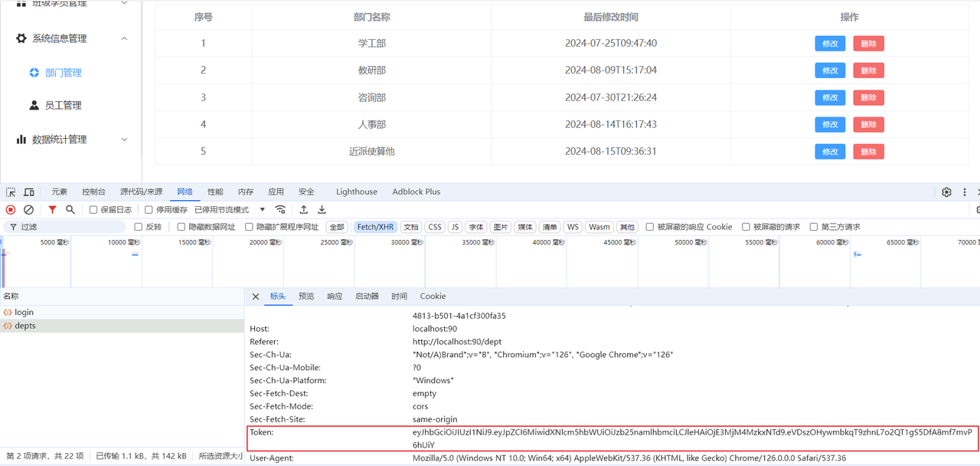The width and height of the screenshot is (980, 466).
Task: Check 被屏蔽的请求 option
Action: tap(746, 227)
